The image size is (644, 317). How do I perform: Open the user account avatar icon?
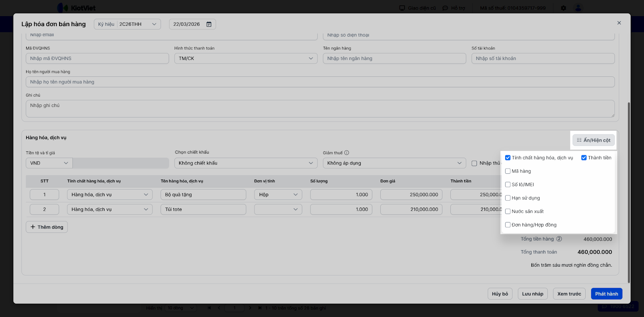click(578, 8)
